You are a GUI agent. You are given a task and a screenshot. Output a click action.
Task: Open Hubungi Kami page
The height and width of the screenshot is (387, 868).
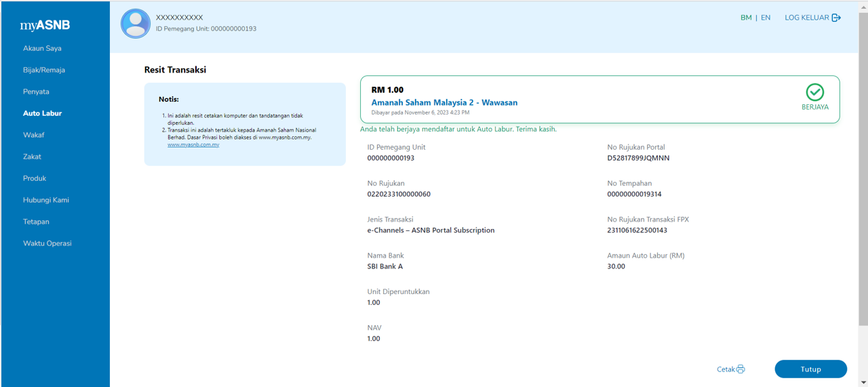tap(46, 200)
